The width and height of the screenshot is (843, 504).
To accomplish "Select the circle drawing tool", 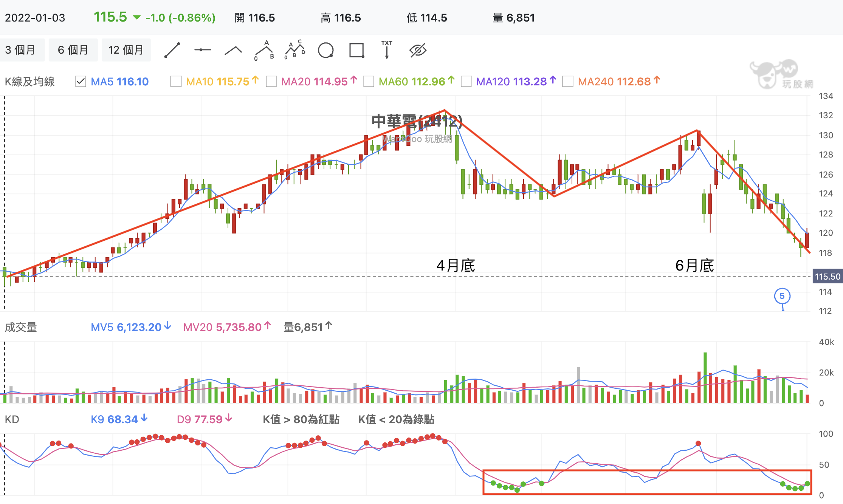I will coord(326,50).
